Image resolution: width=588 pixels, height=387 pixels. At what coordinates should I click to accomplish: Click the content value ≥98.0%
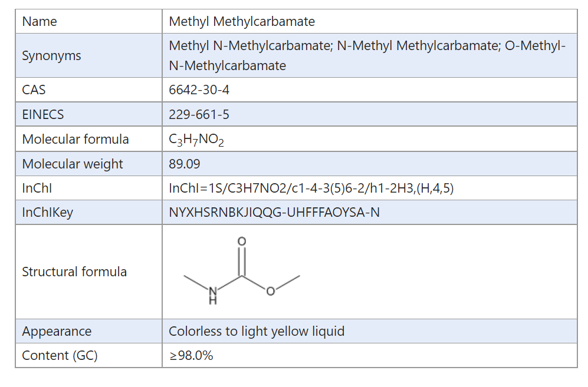(x=191, y=355)
